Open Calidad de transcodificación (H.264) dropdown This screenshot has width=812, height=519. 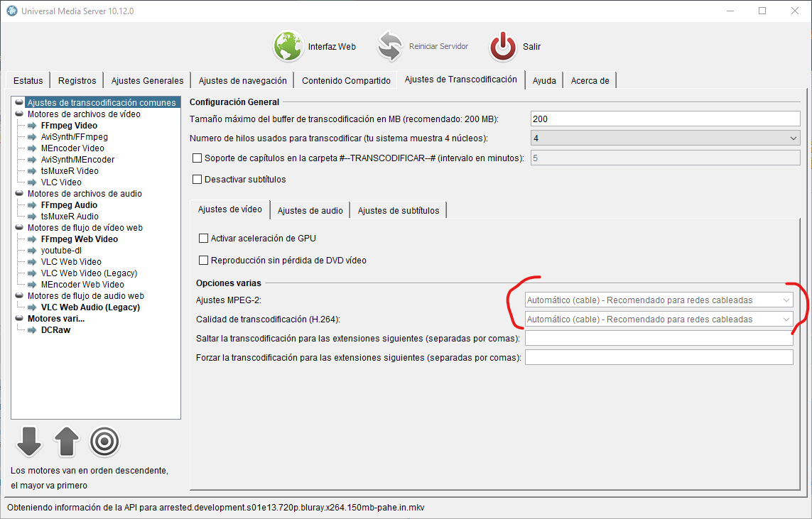[659, 319]
